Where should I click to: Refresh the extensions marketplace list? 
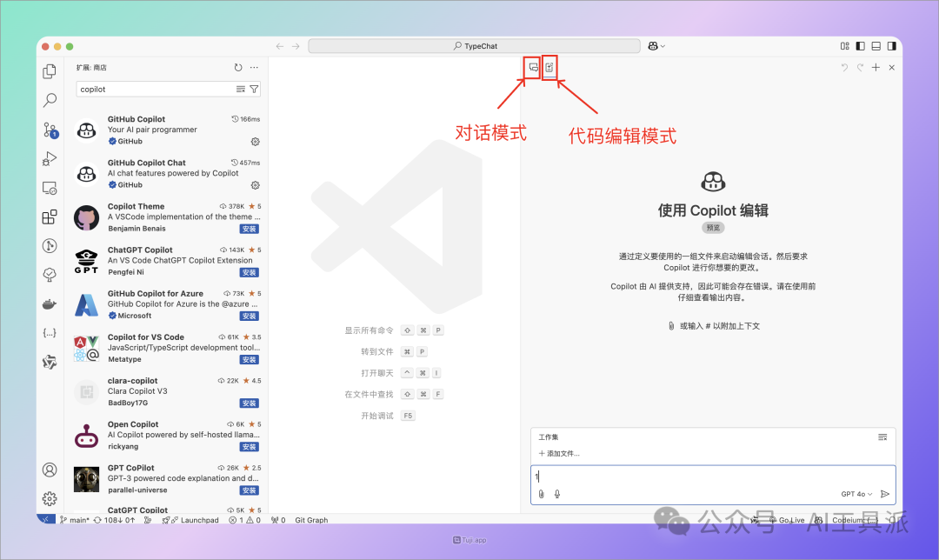pos(238,68)
